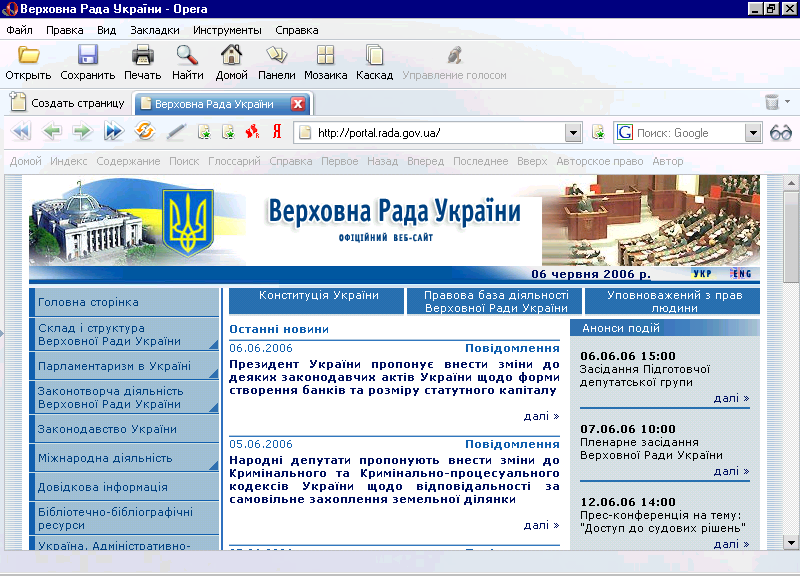Image resolution: width=800 pixels, height=576 pixels.
Task: Click the Сохранить floppy disk icon
Action: coord(88,55)
